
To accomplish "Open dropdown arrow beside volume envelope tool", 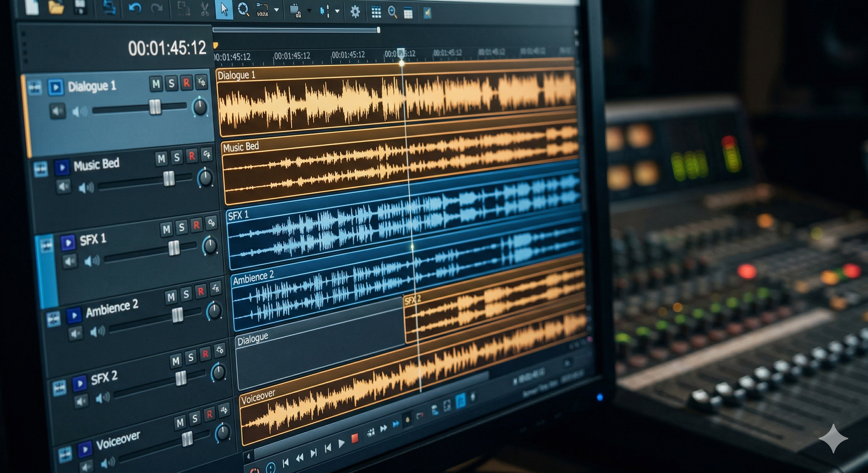I will click(x=276, y=10).
